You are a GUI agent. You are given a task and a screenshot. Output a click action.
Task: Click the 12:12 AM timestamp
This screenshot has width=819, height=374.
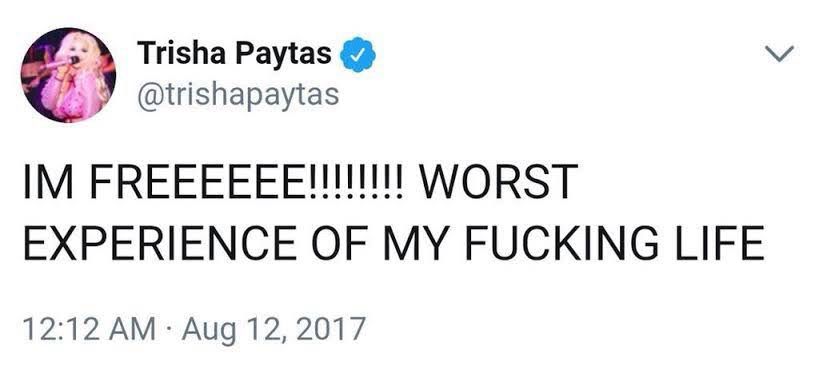pos(89,330)
